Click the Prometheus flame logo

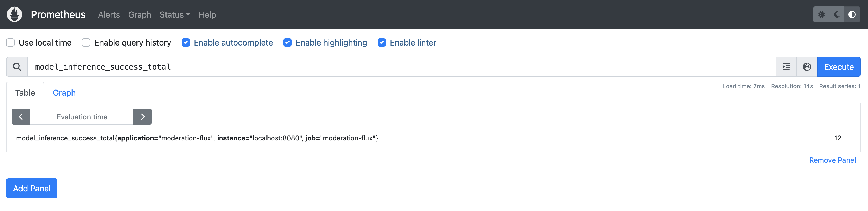point(14,14)
